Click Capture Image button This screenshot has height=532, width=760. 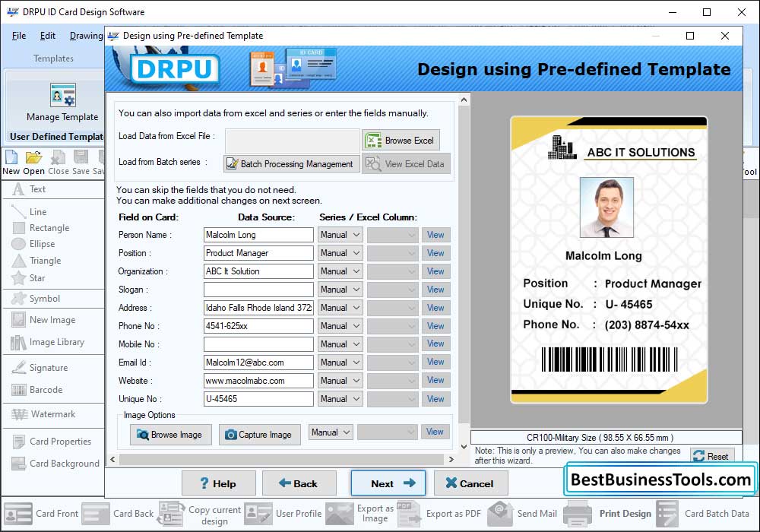(x=259, y=435)
